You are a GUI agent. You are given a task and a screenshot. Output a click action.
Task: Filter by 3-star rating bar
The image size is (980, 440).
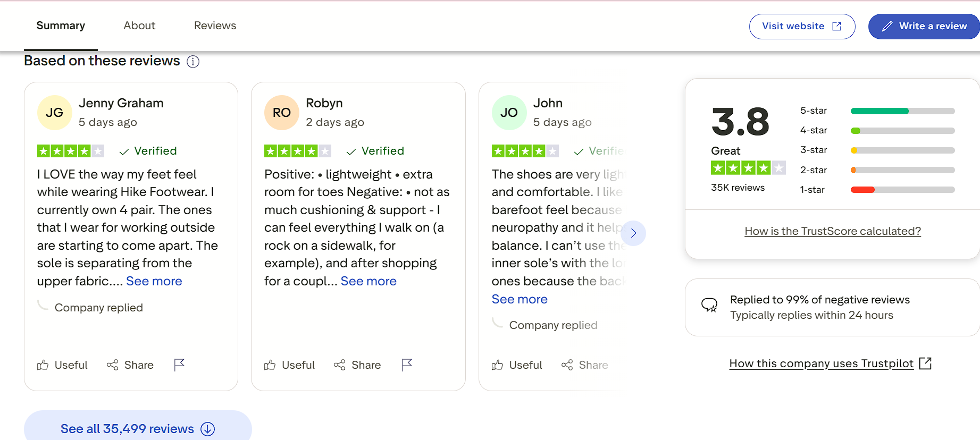tap(902, 150)
